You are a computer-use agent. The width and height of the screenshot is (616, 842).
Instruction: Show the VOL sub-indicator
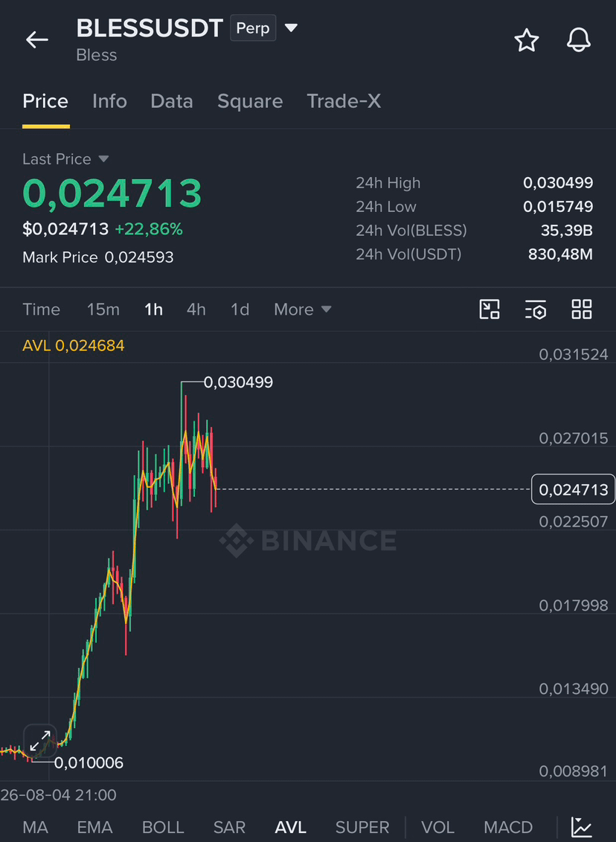point(437,827)
